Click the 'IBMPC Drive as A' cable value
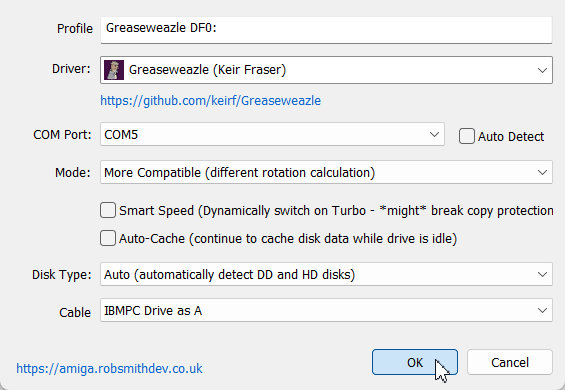The width and height of the screenshot is (565, 390). tap(153, 310)
